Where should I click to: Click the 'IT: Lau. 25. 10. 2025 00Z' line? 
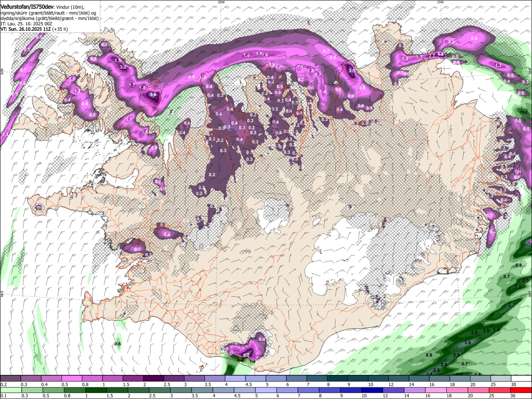click(26, 24)
